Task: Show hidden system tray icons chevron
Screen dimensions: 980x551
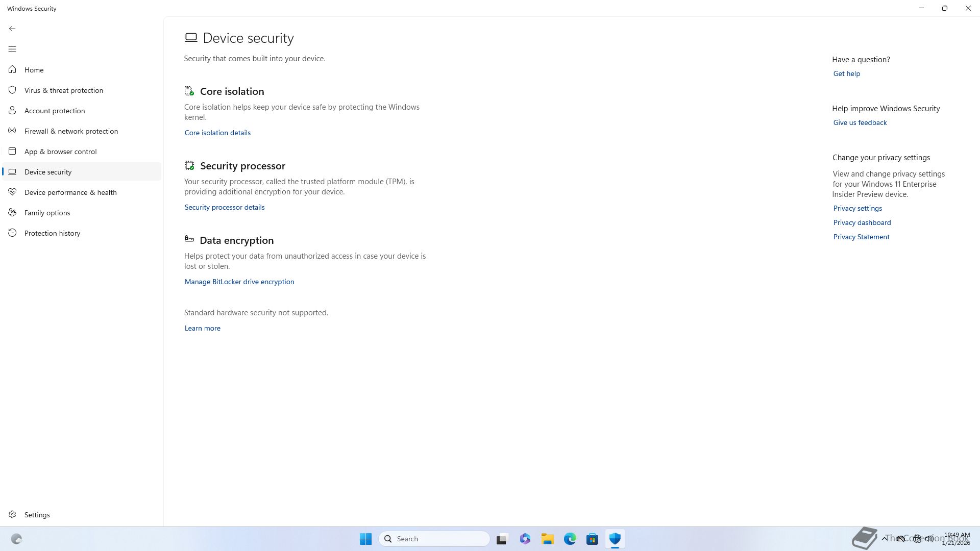Action: point(884,539)
